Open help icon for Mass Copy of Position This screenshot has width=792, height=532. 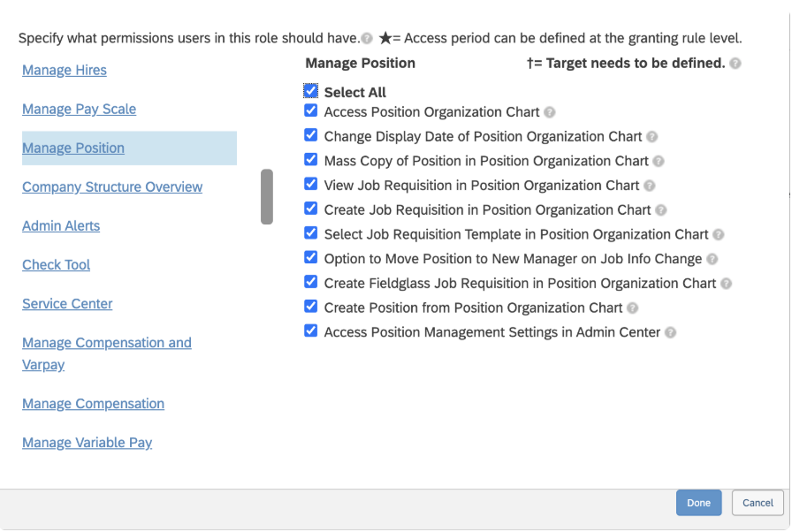tap(659, 162)
